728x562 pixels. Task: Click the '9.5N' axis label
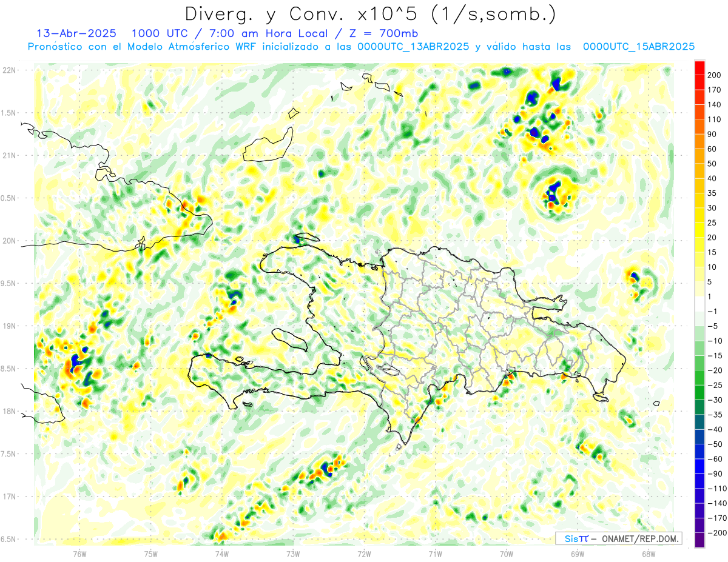click(9, 283)
